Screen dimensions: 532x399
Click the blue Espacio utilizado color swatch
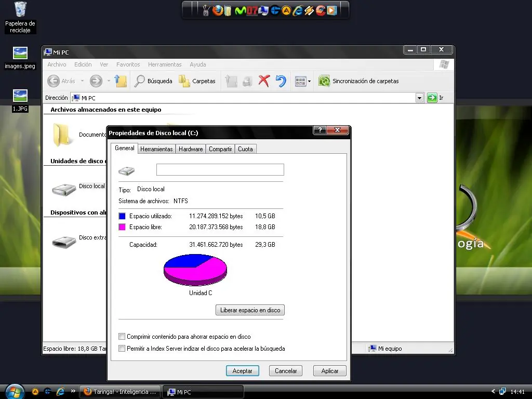tap(122, 216)
